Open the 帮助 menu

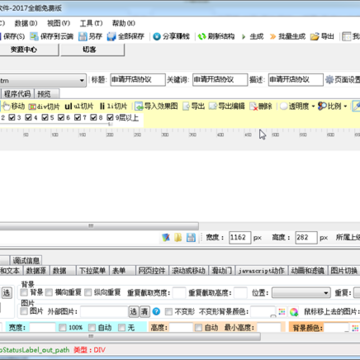[x=124, y=23]
